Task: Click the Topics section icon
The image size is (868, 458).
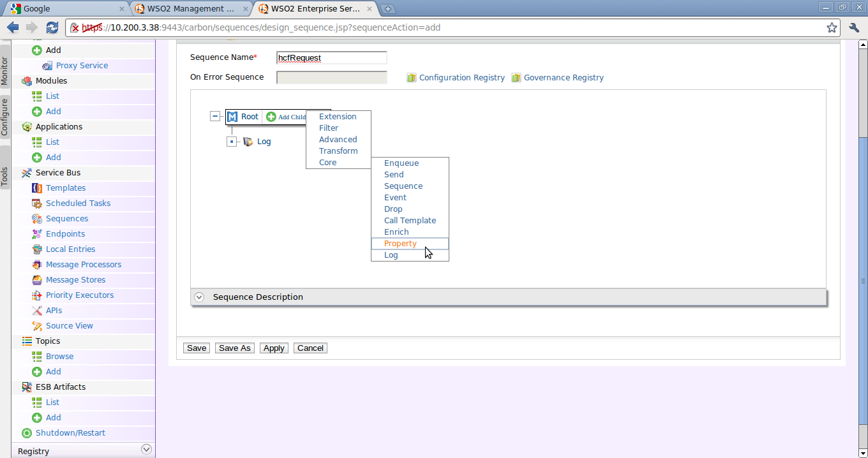Action: pos(27,341)
